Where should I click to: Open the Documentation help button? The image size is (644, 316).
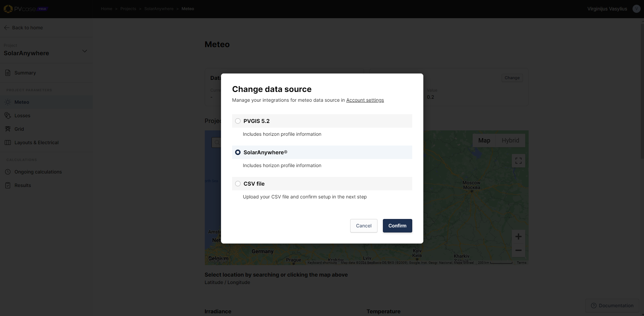[x=612, y=306]
